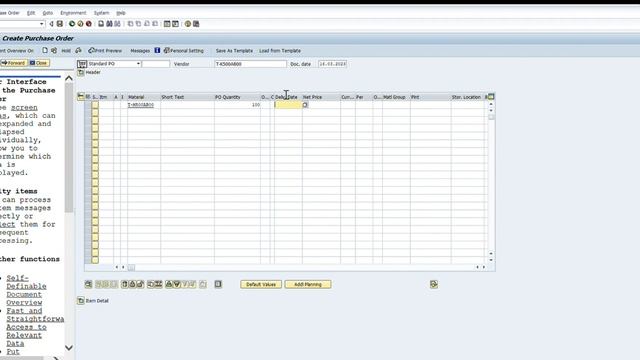Expand the Item Detail section

pyautogui.click(x=81, y=301)
